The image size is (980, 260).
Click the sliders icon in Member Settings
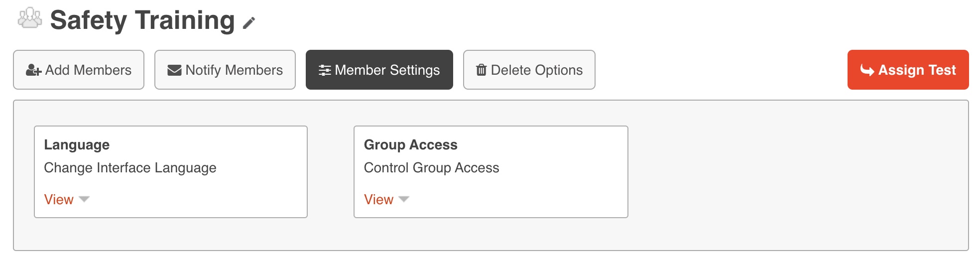(325, 70)
